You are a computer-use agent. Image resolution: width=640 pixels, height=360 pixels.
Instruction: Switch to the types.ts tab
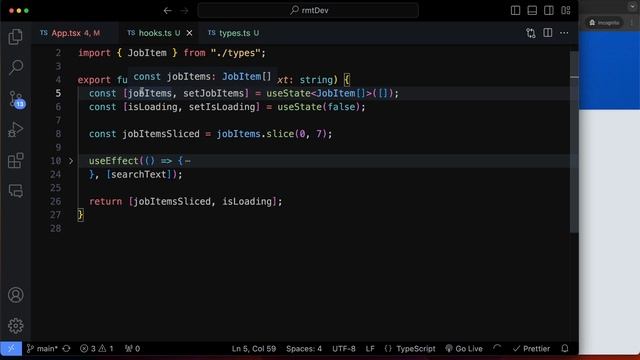pos(233,33)
